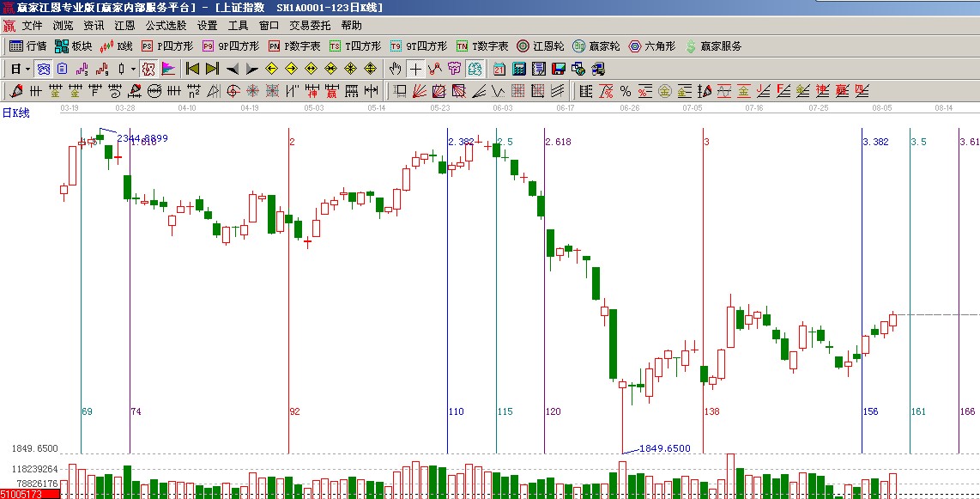Toggle the pressed 权 adjustment button
This screenshot has height=499, width=980.
pos(148,69)
